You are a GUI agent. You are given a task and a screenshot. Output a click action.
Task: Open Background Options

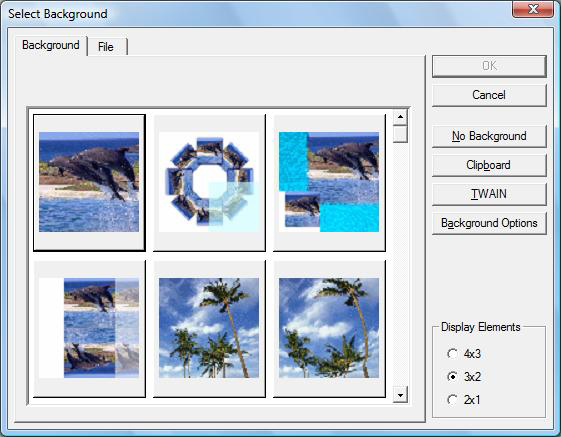pyautogui.click(x=489, y=223)
